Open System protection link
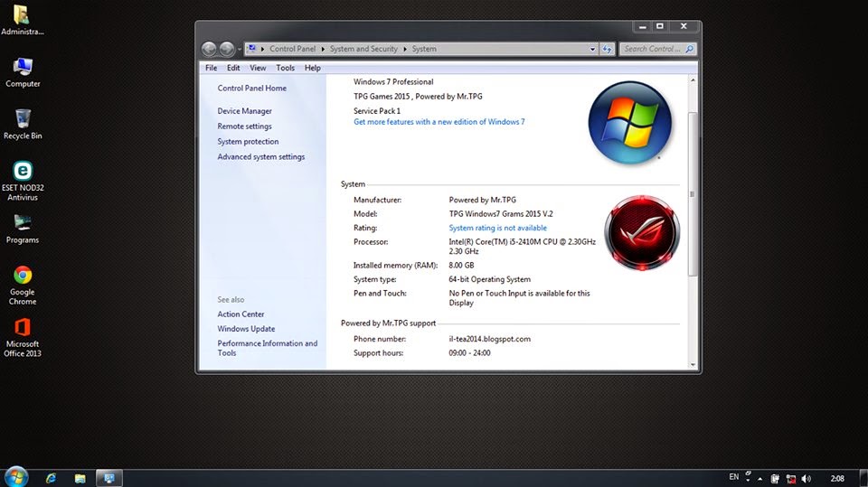 tap(248, 142)
